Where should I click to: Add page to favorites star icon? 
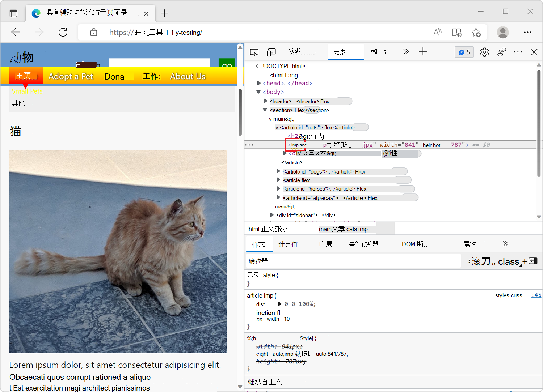(x=476, y=32)
